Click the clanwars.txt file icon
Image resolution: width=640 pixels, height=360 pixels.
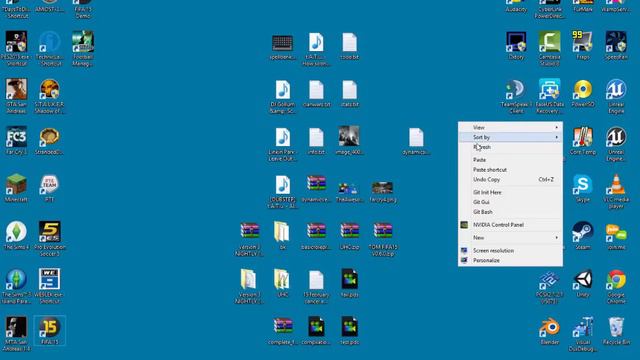click(316, 93)
